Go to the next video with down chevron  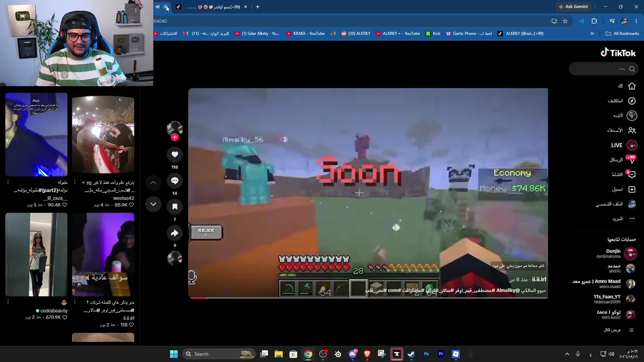pyautogui.click(x=153, y=204)
